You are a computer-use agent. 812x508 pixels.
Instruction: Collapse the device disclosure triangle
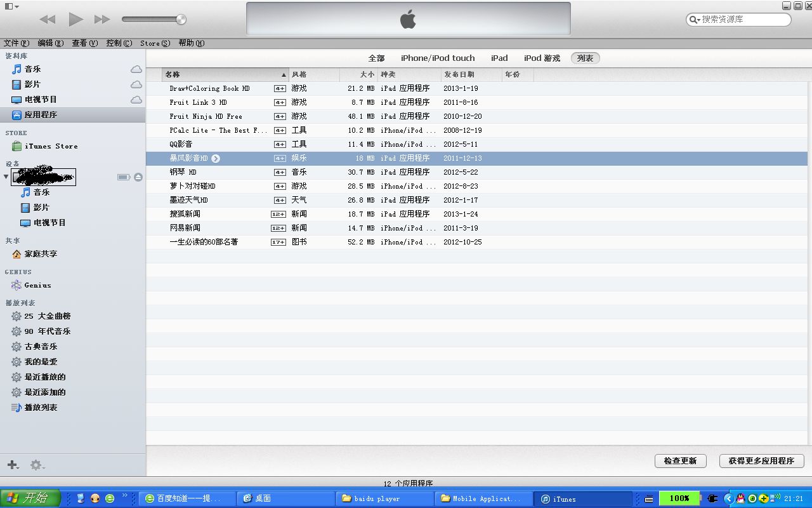tap(6, 177)
